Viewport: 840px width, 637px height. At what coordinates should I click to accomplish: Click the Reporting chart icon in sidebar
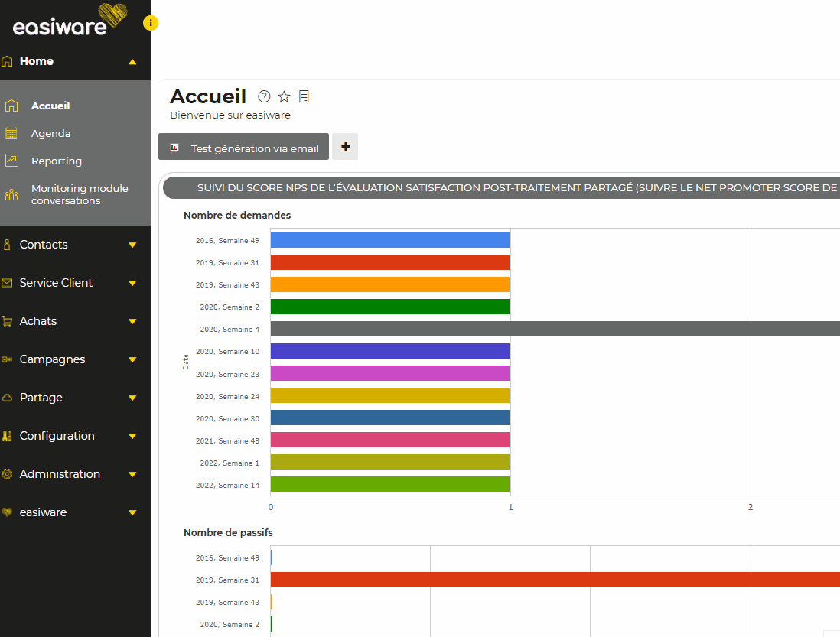pyautogui.click(x=11, y=161)
